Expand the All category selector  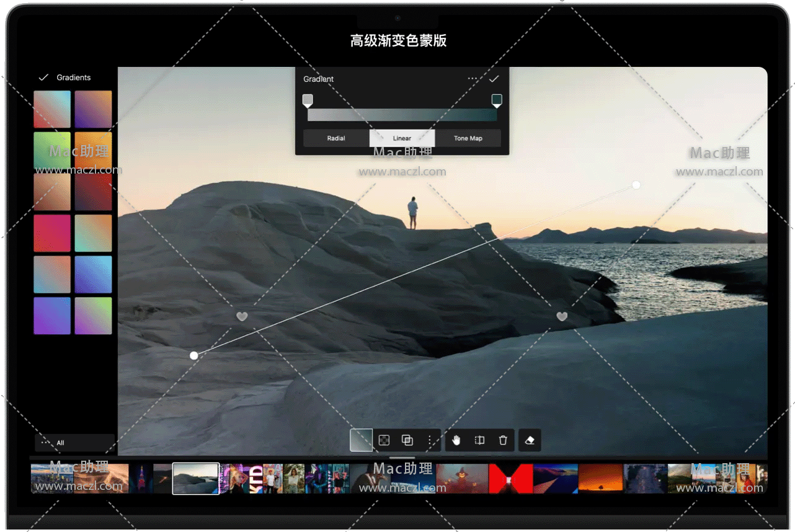[x=74, y=443]
